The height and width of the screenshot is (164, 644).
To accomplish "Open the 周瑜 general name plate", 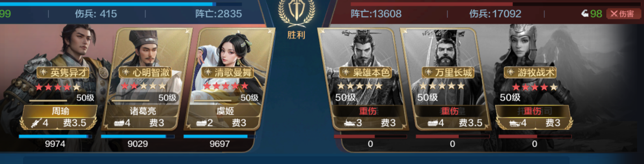I will coord(61,112).
